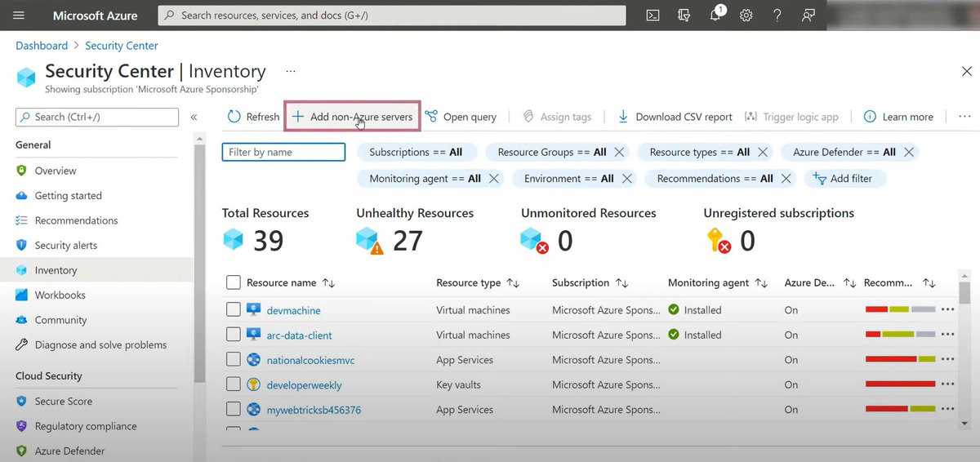Sort by Resource type column

[478, 283]
